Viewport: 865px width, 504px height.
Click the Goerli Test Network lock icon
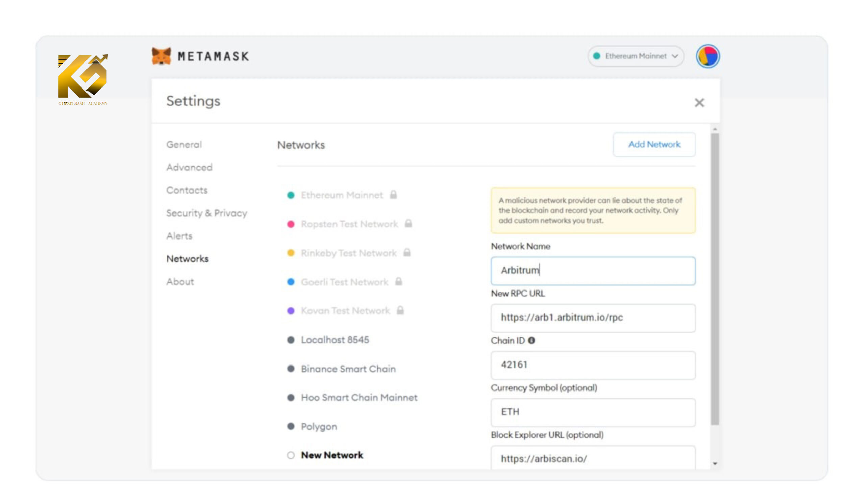coord(398,281)
